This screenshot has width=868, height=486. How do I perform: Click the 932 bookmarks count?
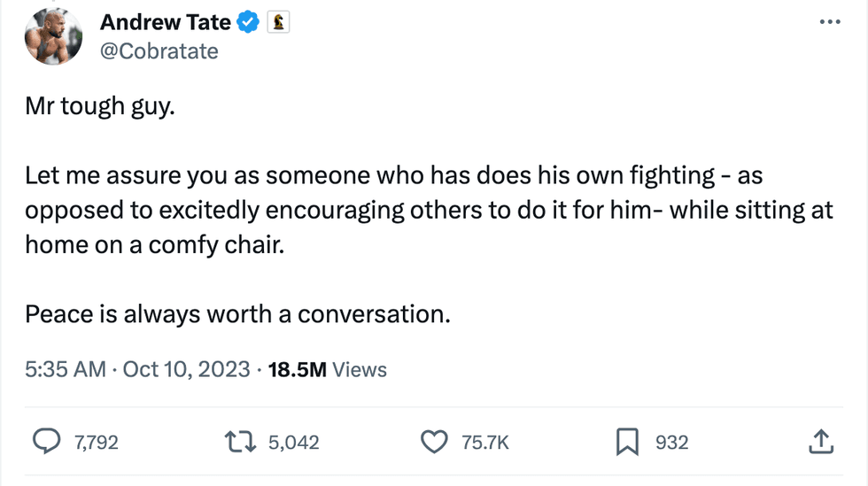pyautogui.click(x=671, y=442)
